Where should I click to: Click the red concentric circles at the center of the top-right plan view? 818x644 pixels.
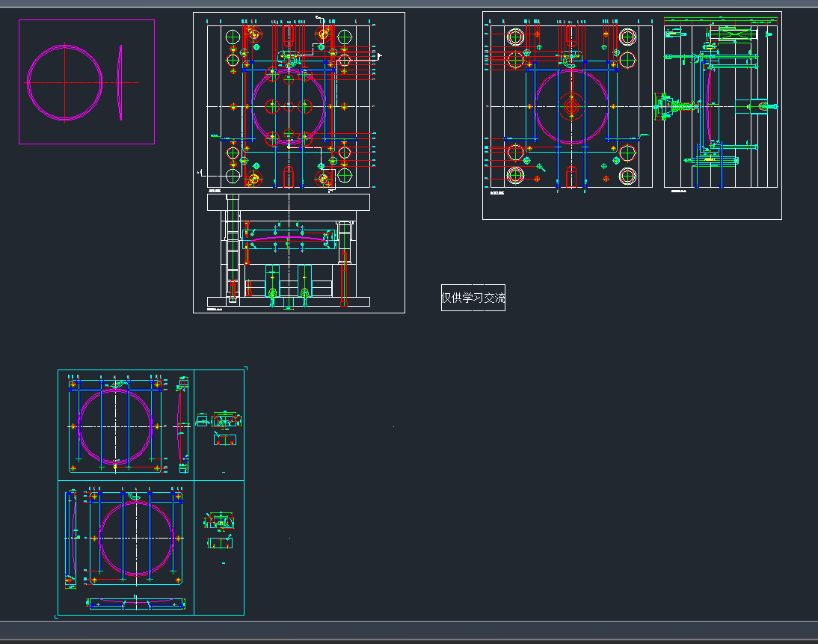pyautogui.click(x=571, y=107)
